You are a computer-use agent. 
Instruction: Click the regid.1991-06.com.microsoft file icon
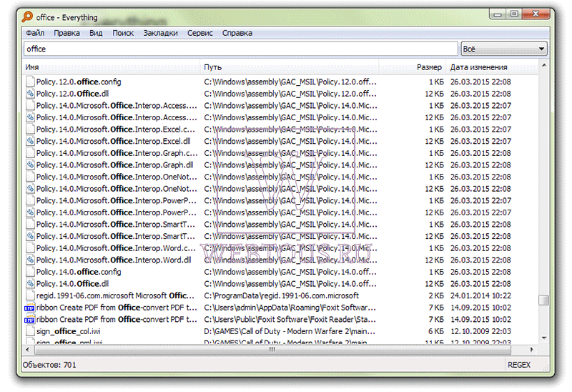[30, 295]
